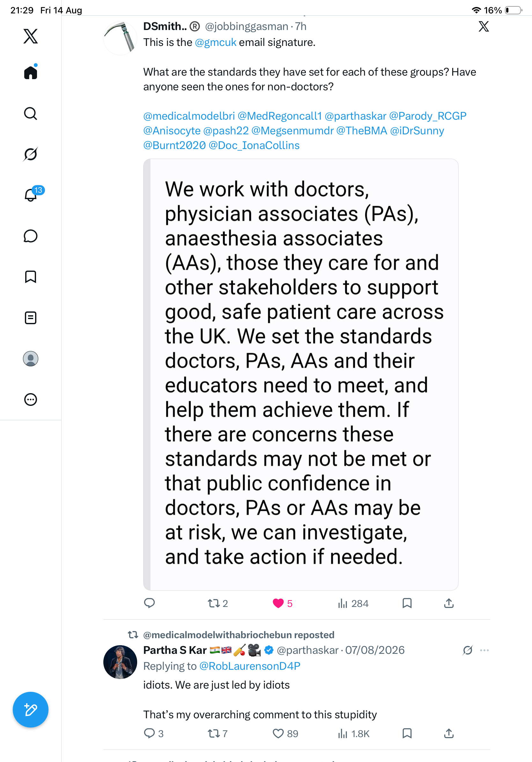The width and height of the screenshot is (532, 762).
Task: Ask Grok about Partha's post
Action: (468, 650)
